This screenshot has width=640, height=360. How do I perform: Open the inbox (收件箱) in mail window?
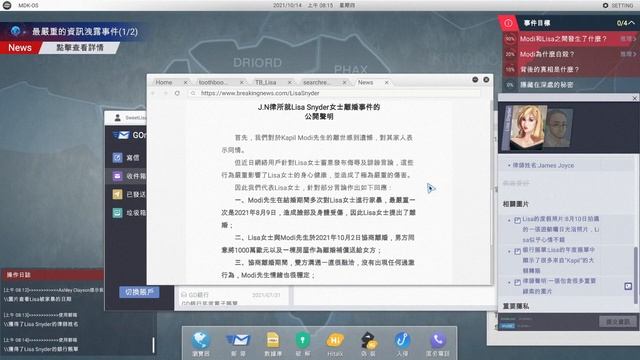tap(129, 176)
